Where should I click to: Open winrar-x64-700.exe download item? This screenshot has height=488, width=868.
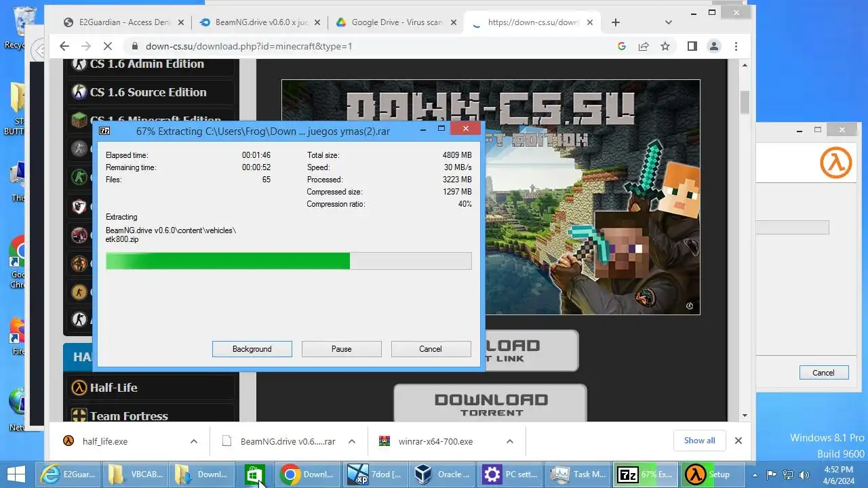click(435, 441)
